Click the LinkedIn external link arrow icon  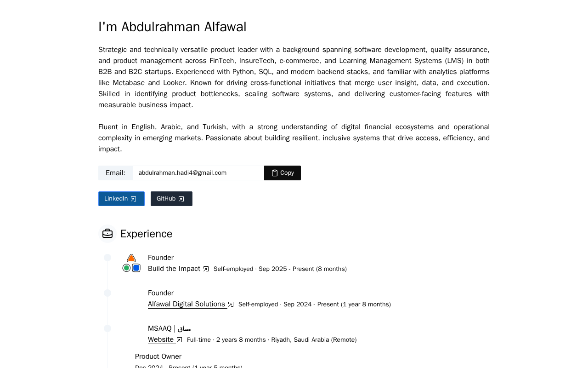point(134,199)
